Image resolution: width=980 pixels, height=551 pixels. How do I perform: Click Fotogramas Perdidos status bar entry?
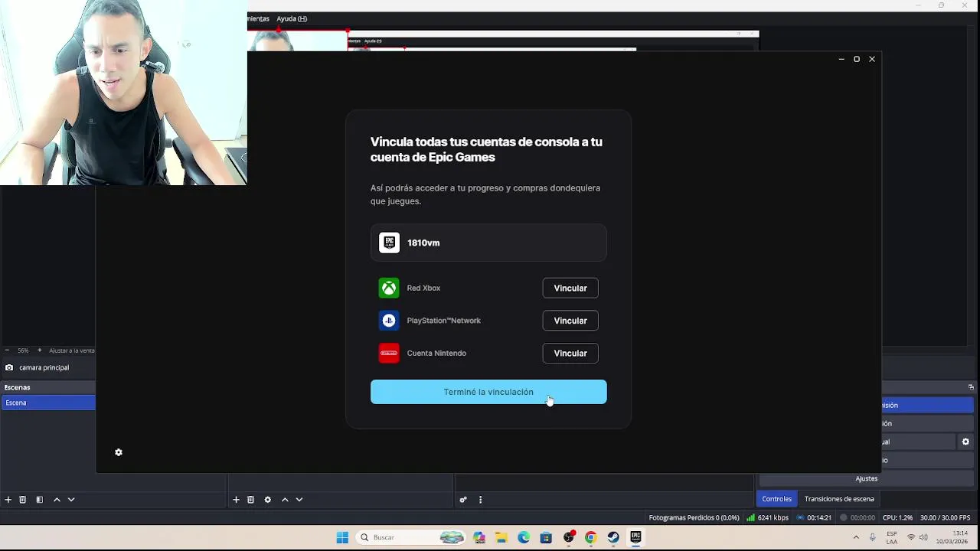(x=694, y=518)
